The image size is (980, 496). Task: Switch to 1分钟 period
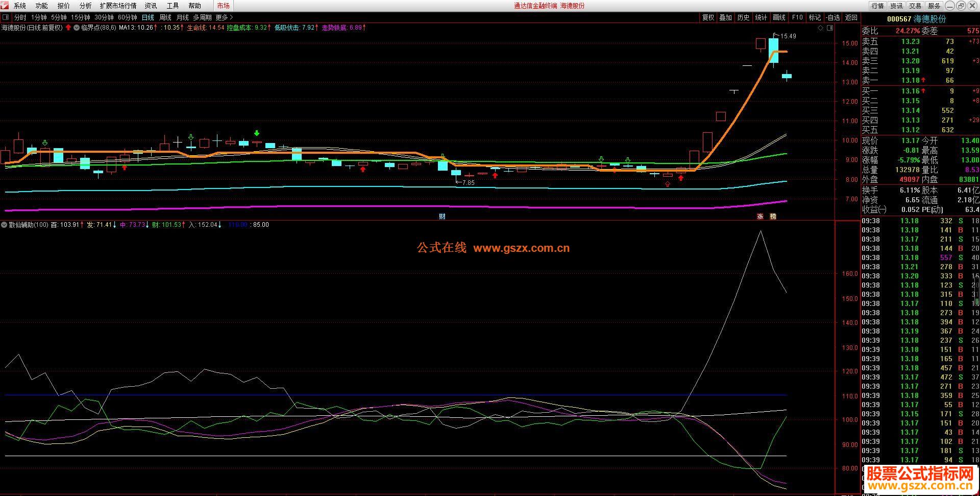[x=39, y=17]
